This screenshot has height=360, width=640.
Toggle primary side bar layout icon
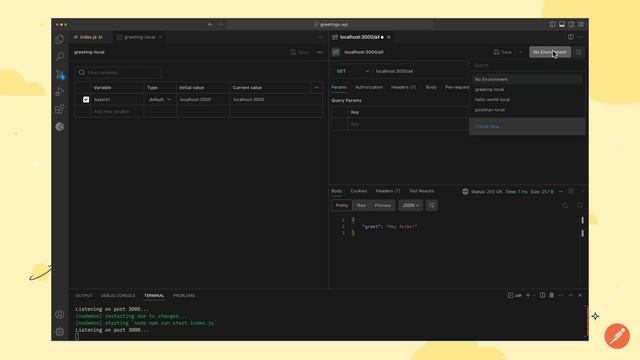point(552,24)
